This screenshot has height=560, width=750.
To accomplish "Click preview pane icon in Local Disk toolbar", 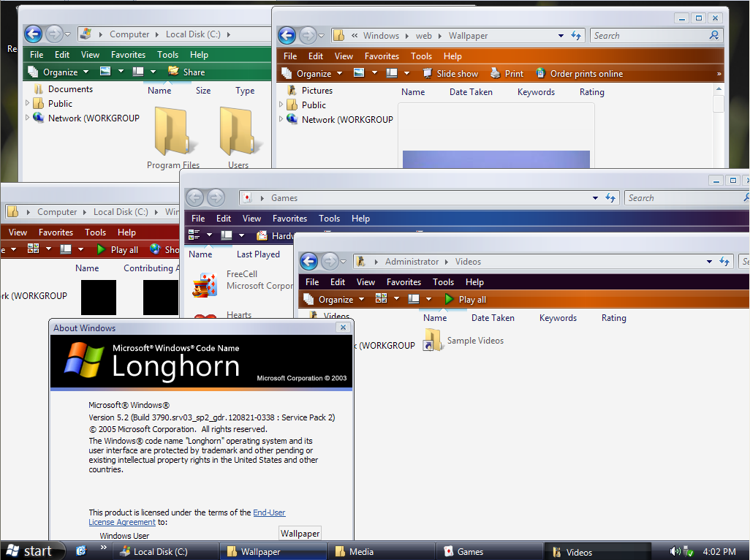I will click(138, 72).
